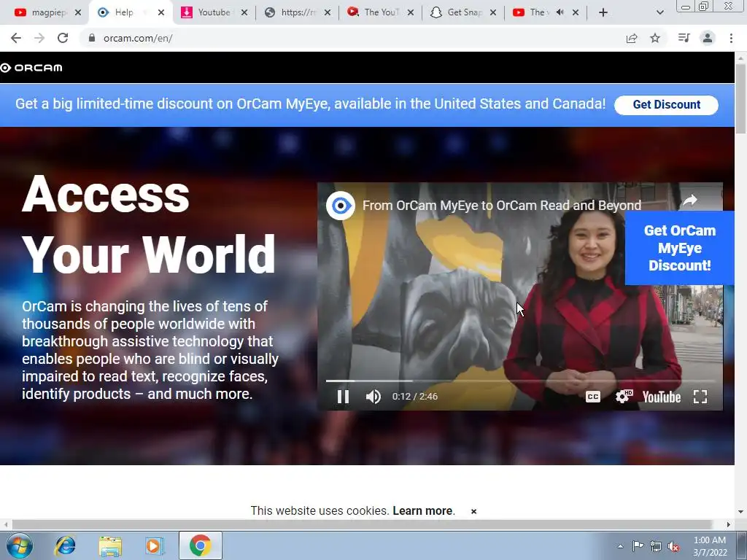Image resolution: width=747 pixels, height=560 pixels.
Task: Click Learn more about cookies
Action: click(424, 511)
